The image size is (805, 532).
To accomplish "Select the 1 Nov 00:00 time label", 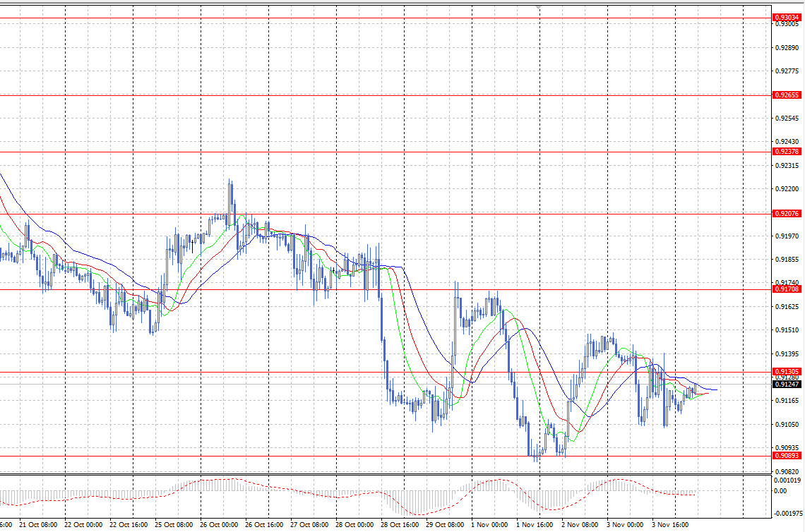I will point(489,525).
